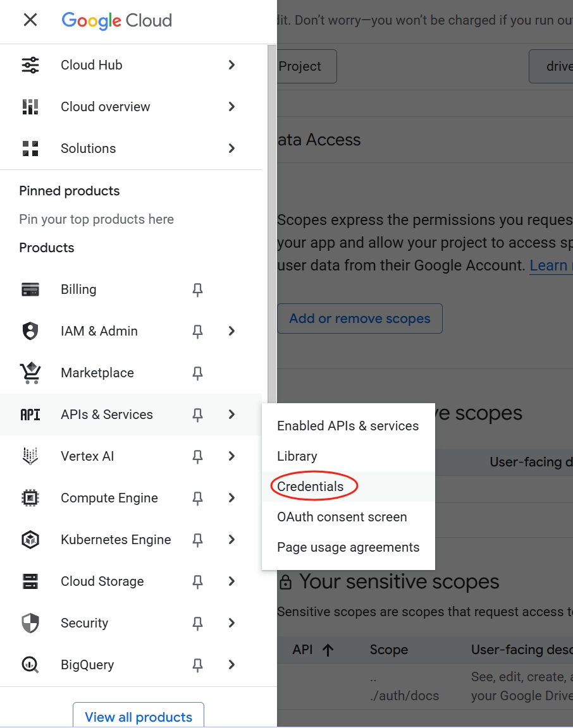Image resolution: width=573 pixels, height=728 pixels.
Task: Click the Marketplace shopping cart icon
Action: point(30,373)
